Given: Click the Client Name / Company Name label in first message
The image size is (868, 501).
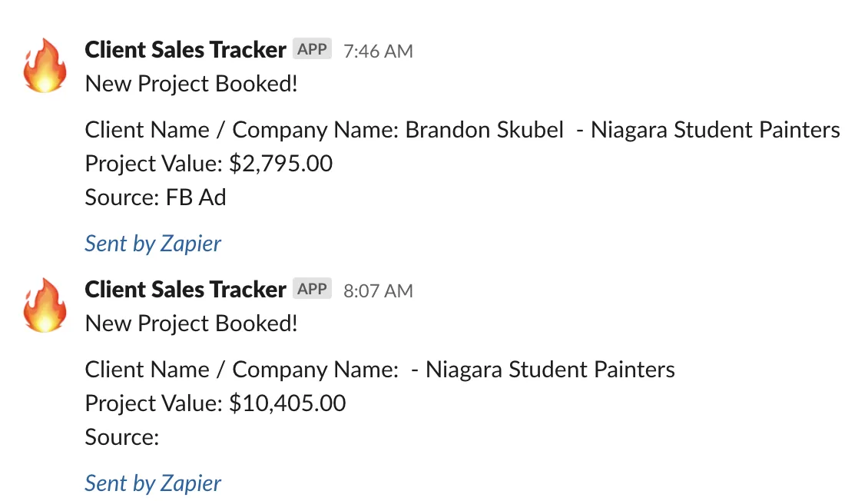Looking at the screenshot, I should [x=241, y=130].
